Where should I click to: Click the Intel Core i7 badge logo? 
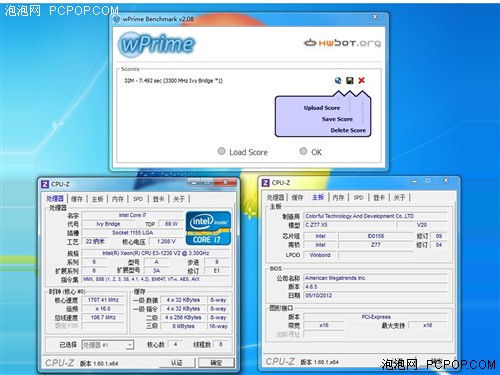point(208,229)
